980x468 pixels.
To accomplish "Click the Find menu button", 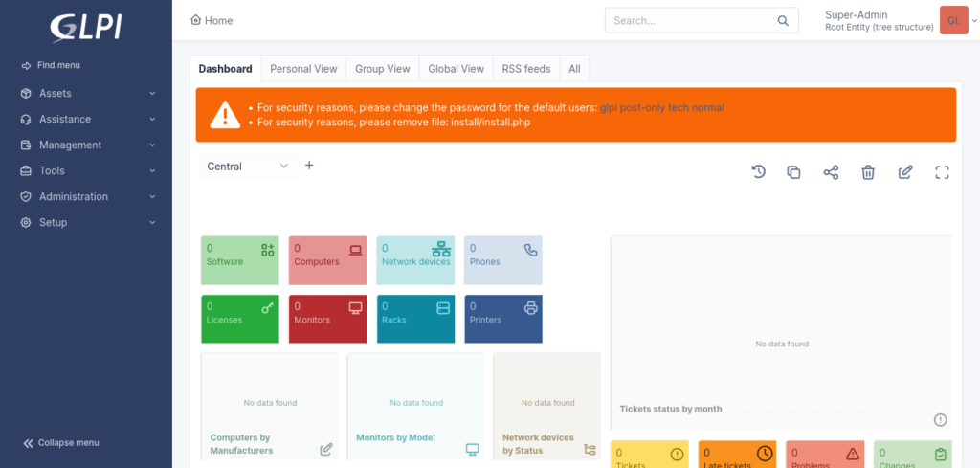I will click(57, 65).
